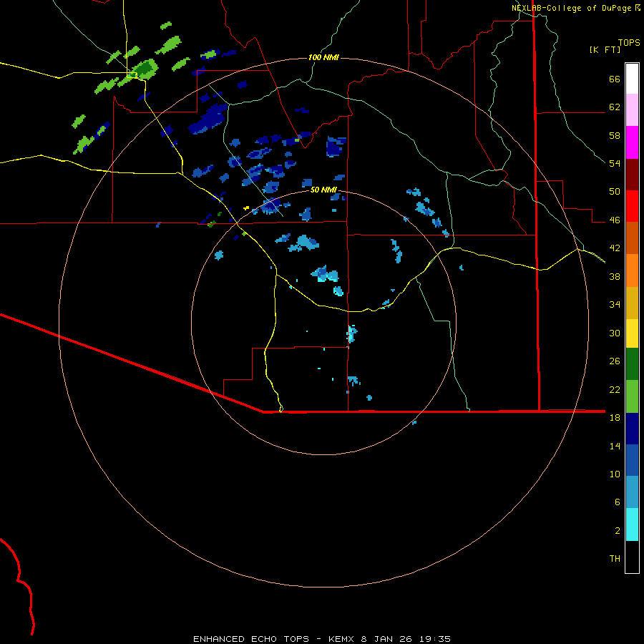The height and width of the screenshot is (644, 644).
Task: Click the [K FT] units label
Action: tap(605, 49)
